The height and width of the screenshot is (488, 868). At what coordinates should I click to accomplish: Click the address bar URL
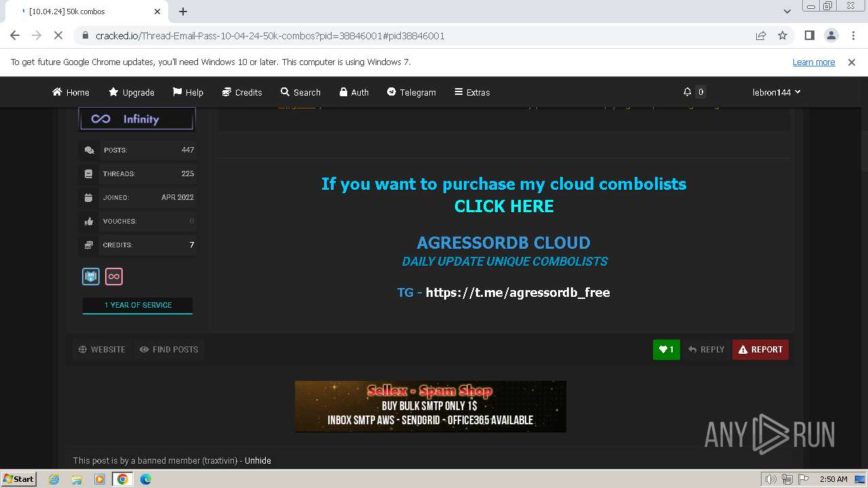coord(270,36)
